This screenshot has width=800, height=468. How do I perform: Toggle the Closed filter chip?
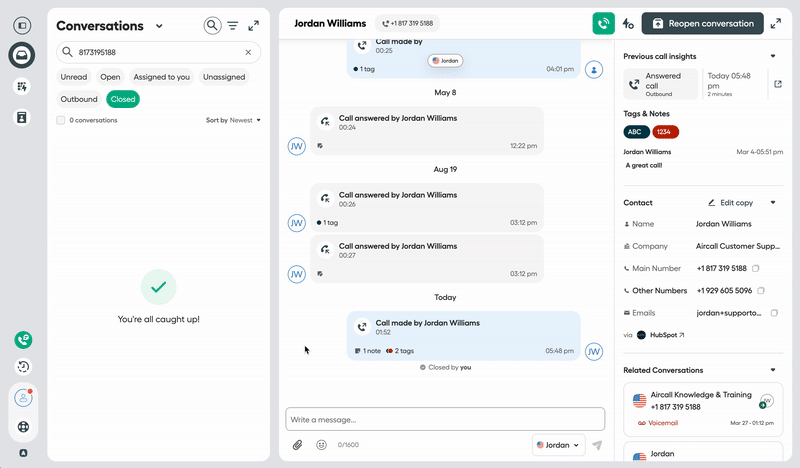(123, 99)
